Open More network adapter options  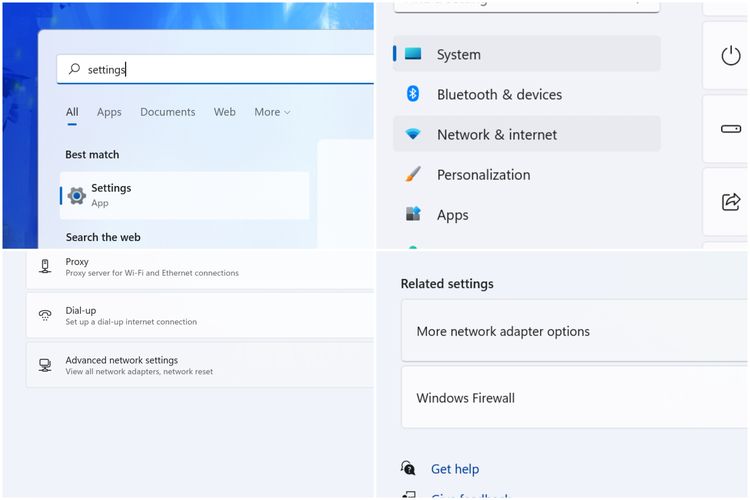(574, 331)
